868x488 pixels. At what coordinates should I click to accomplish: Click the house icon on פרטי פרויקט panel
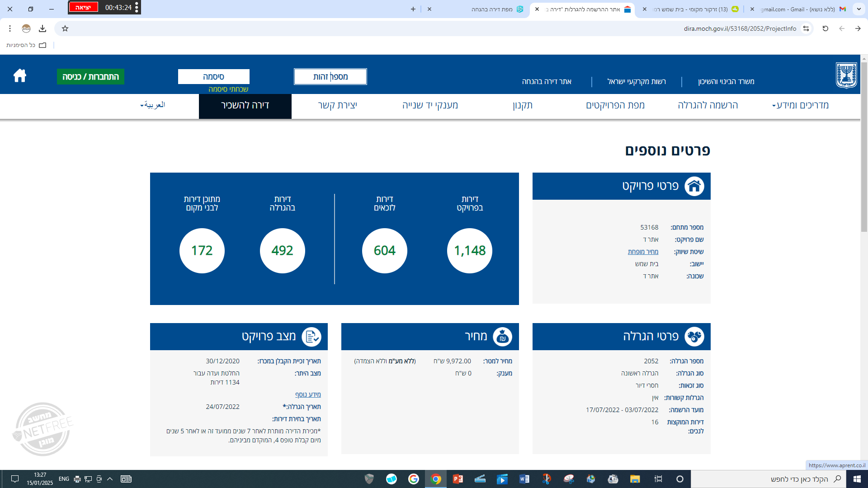coord(695,186)
